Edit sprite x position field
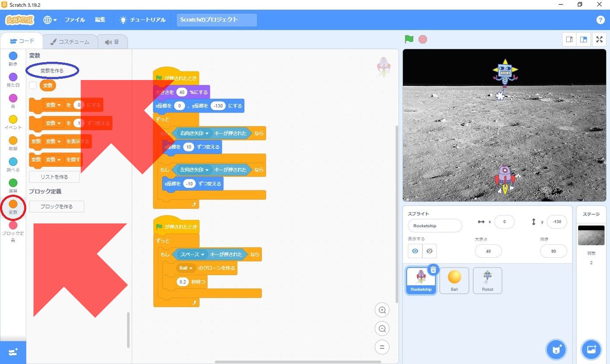 pyautogui.click(x=505, y=222)
